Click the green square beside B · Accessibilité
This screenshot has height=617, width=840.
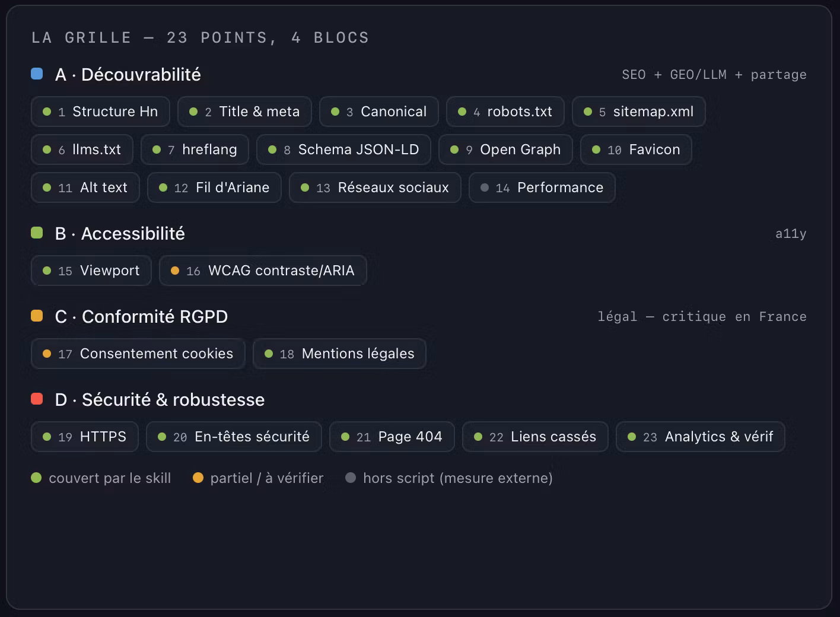coord(37,233)
